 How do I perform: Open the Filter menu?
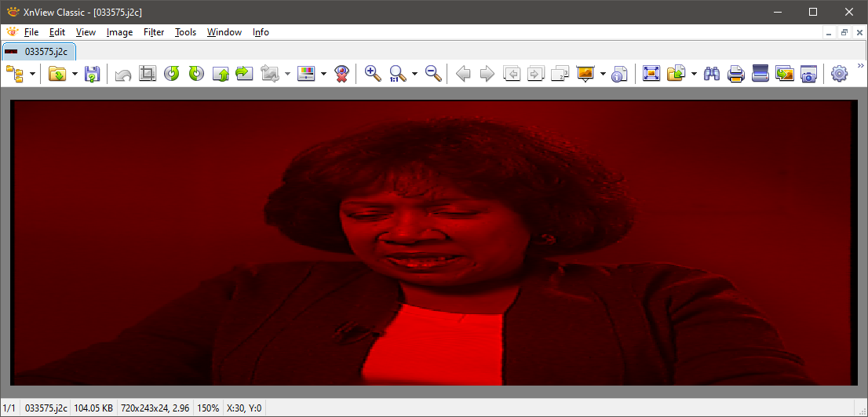coord(154,32)
